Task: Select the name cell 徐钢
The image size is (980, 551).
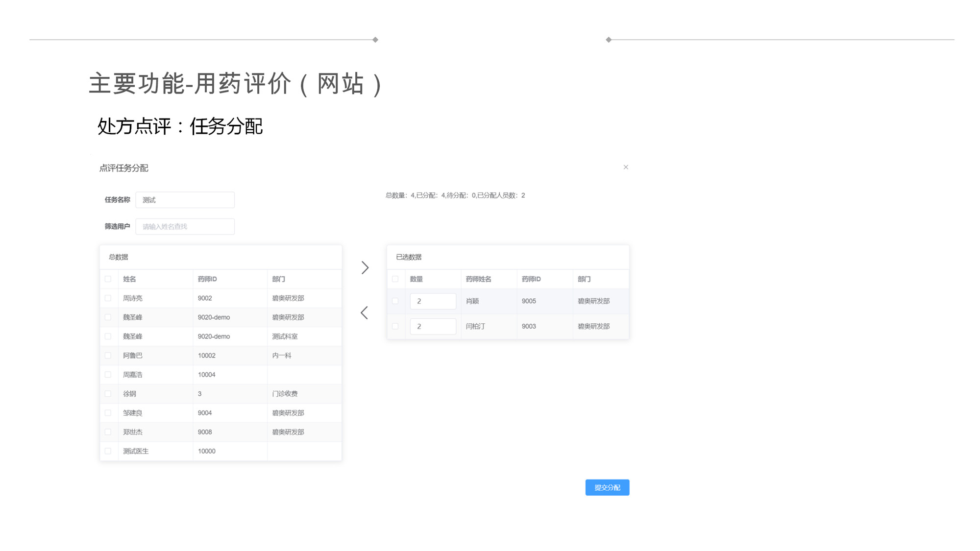Action: coord(129,394)
